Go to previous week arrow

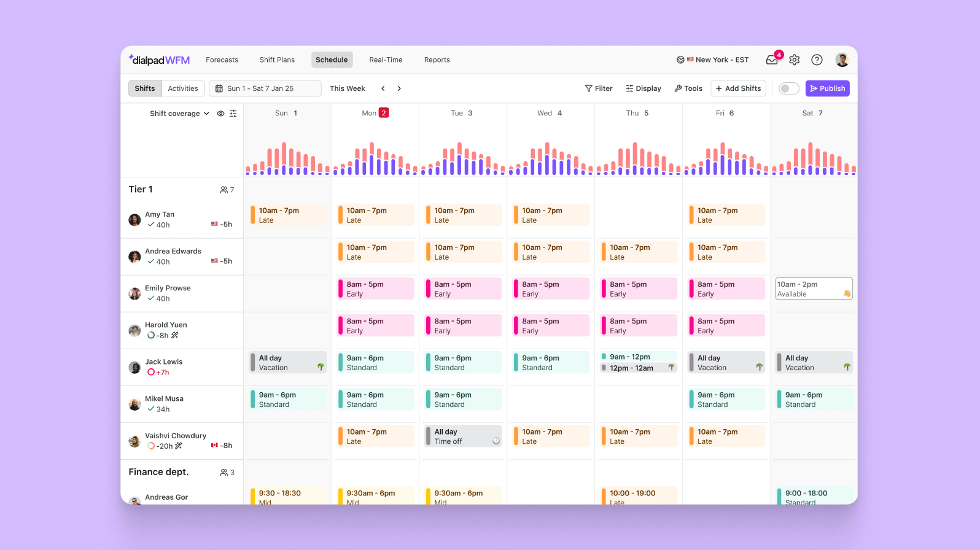point(383,88)
